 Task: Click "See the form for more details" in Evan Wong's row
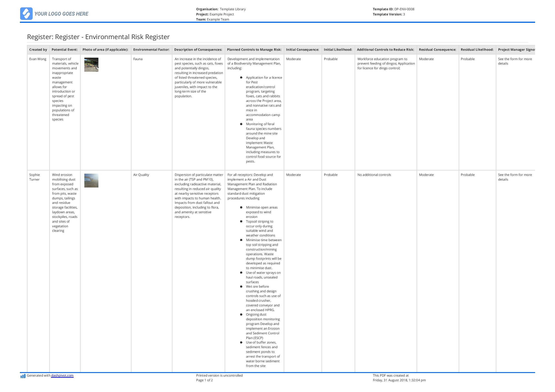coord(515,61)
